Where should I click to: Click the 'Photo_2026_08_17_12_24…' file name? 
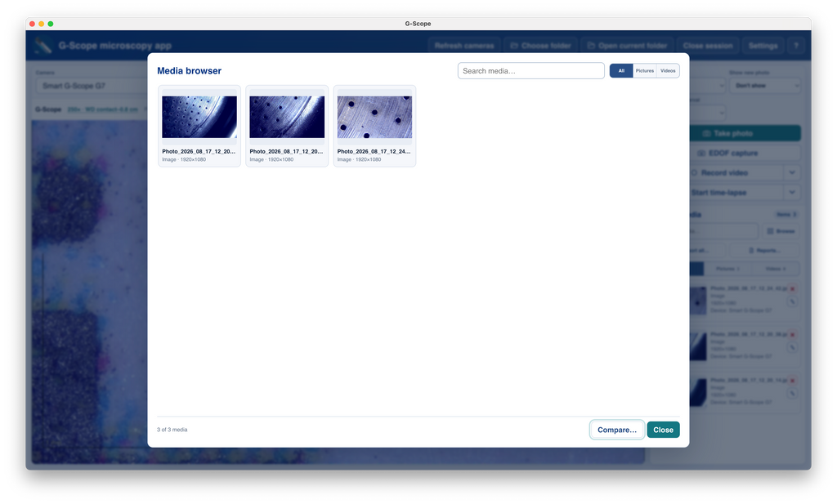374,151
